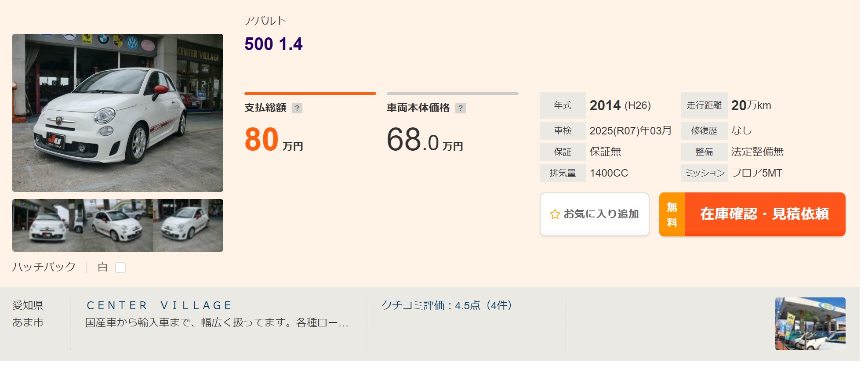Click the repair history value なし
Screen dimensions: 868x380
(x=741, y=131)
